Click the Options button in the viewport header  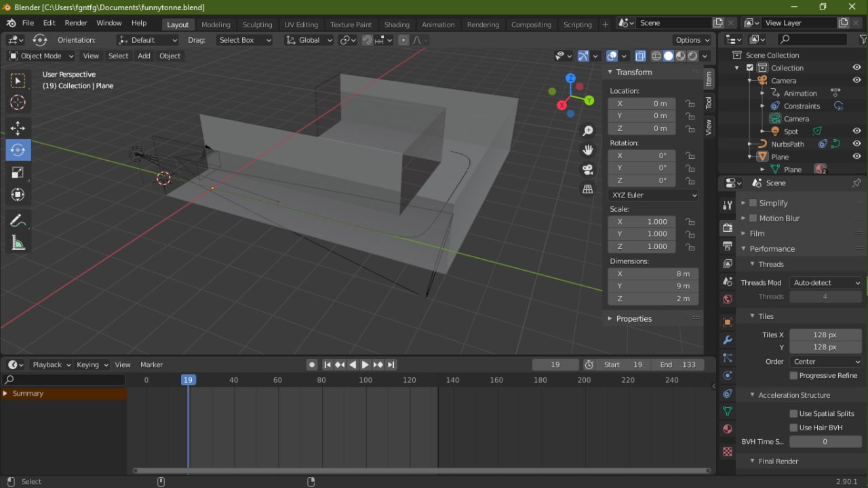pyautogui.click(x=692, y=40)
